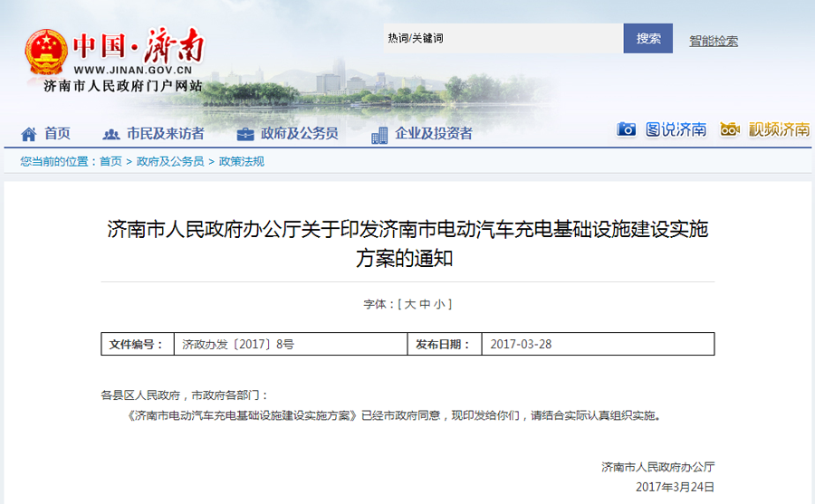The image size is (815, 504).
Task: Open the 图说济南 link
Action: tap(676, 128)
